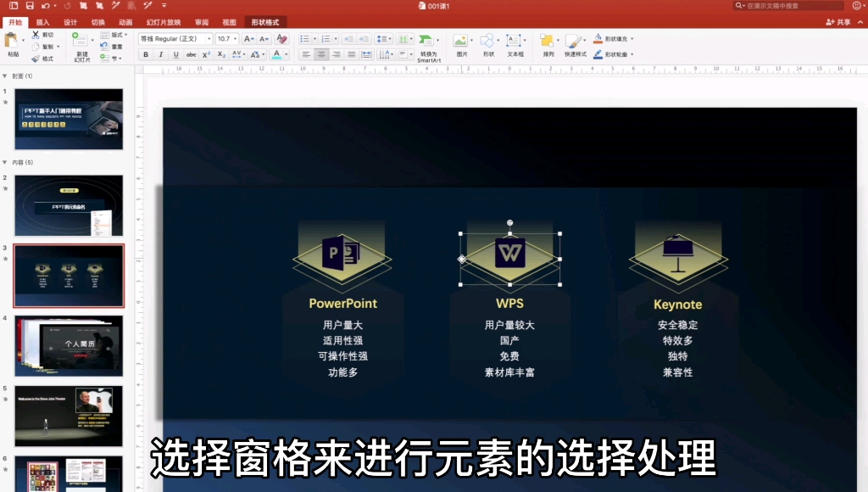
Task: Select slide 4 thumbnail in the panel
Action: tap(68, 345)
